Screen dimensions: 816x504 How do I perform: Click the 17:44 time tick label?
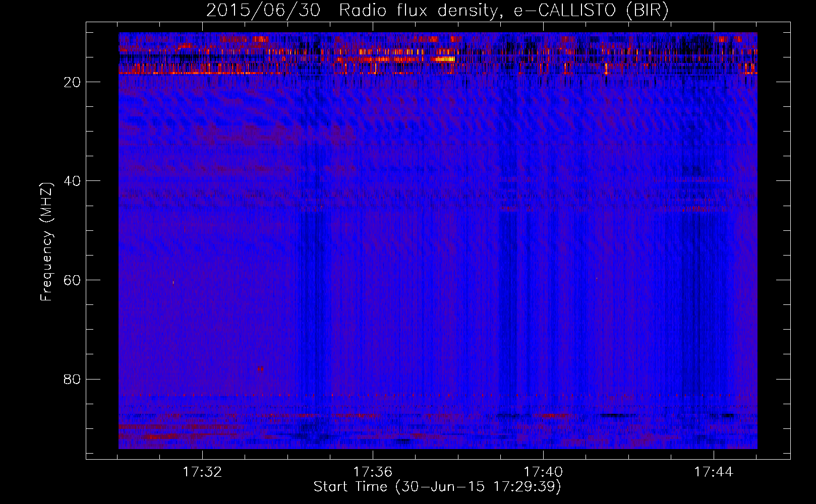pyautogui.click(x=714, y=472)
